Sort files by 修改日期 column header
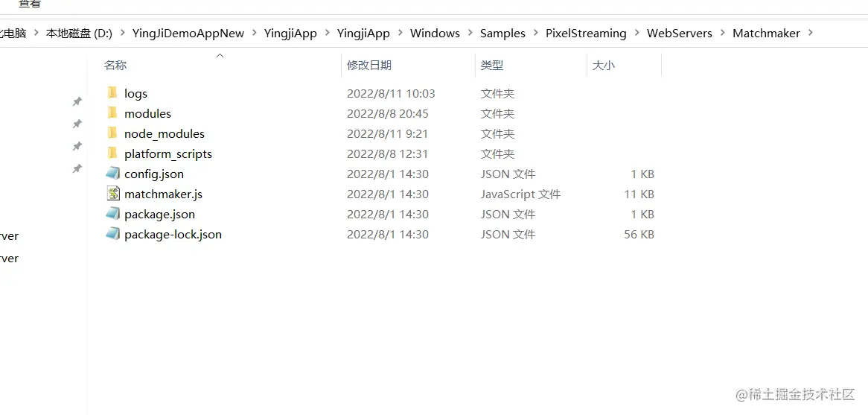The height and width of the screenshot is (415, 868). tap(369, 66)
